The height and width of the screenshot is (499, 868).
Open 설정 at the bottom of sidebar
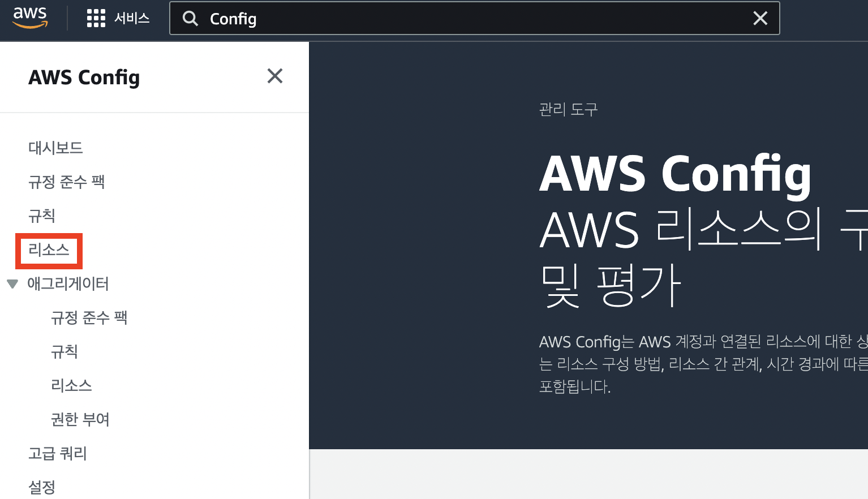(41, 487)
